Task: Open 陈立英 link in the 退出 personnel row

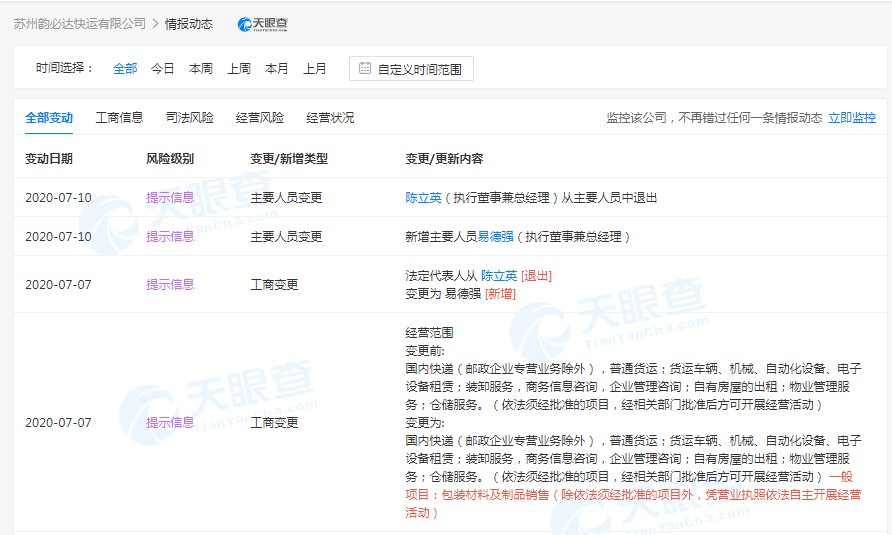Action: click(423, 197)
